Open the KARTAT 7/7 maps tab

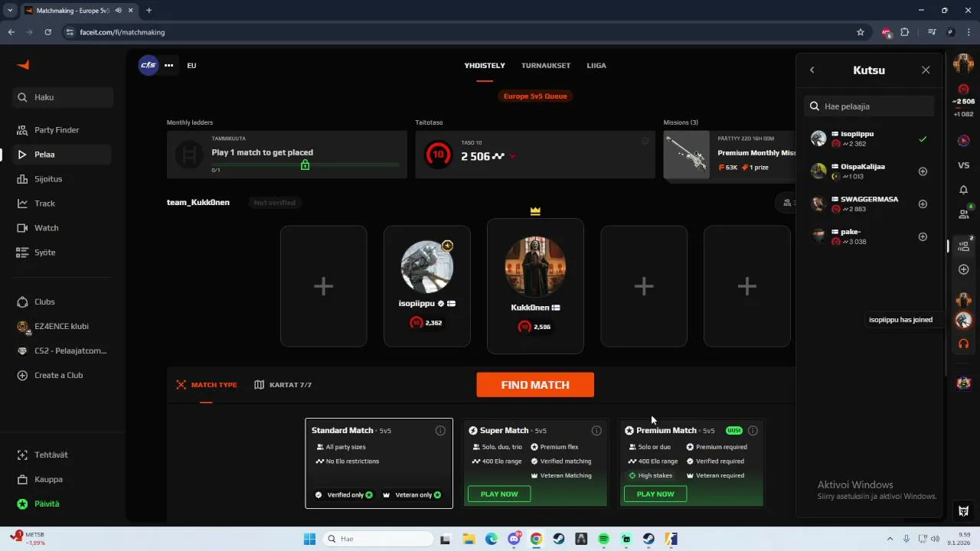(x=283, y=385)
